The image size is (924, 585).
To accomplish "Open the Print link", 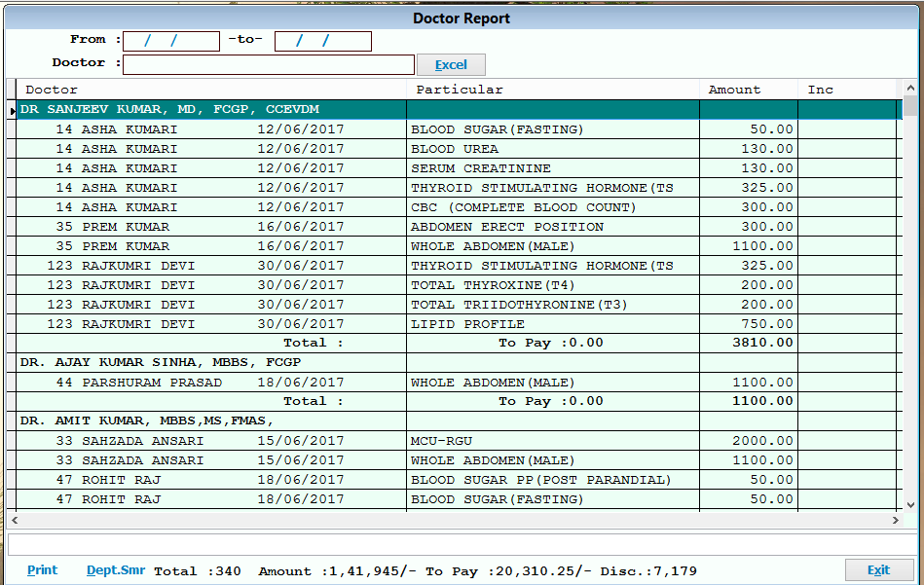I will [x=42, y=569].
